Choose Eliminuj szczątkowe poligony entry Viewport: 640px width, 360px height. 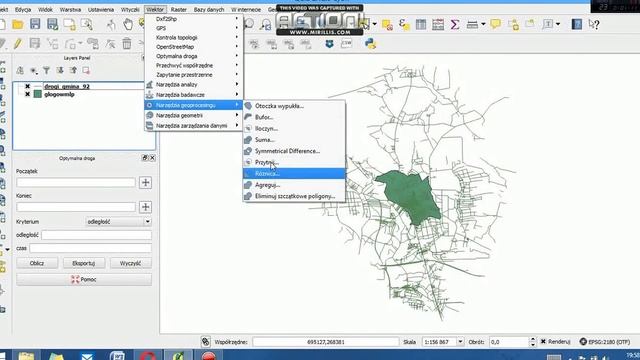[294, 196]
